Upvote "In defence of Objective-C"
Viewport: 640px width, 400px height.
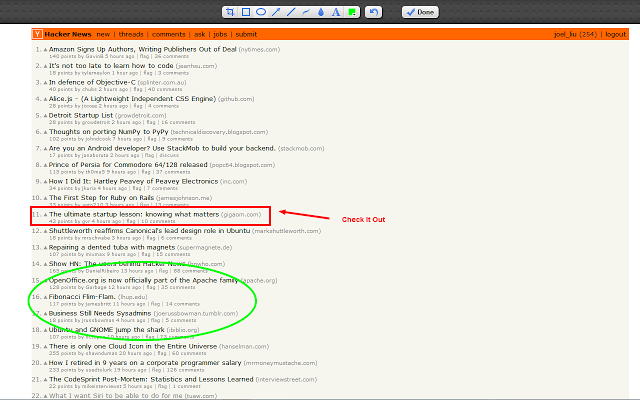click(x=45, y=83)
